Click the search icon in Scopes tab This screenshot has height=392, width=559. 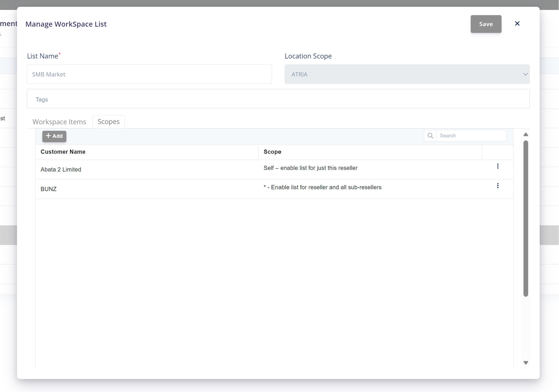pos(430,135)
